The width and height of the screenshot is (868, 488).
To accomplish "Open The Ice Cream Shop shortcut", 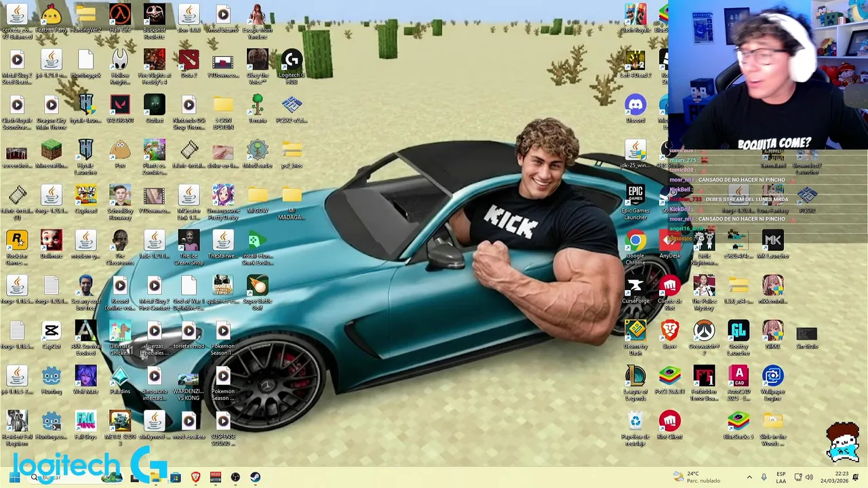I will click(x=189, y=247).
